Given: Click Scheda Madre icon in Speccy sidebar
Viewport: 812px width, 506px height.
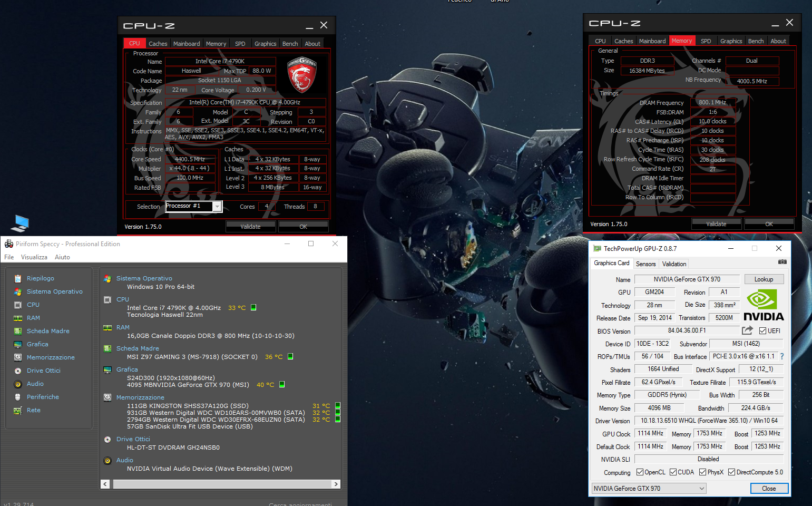Looking at the screenshot, I should tap(18, 331).
